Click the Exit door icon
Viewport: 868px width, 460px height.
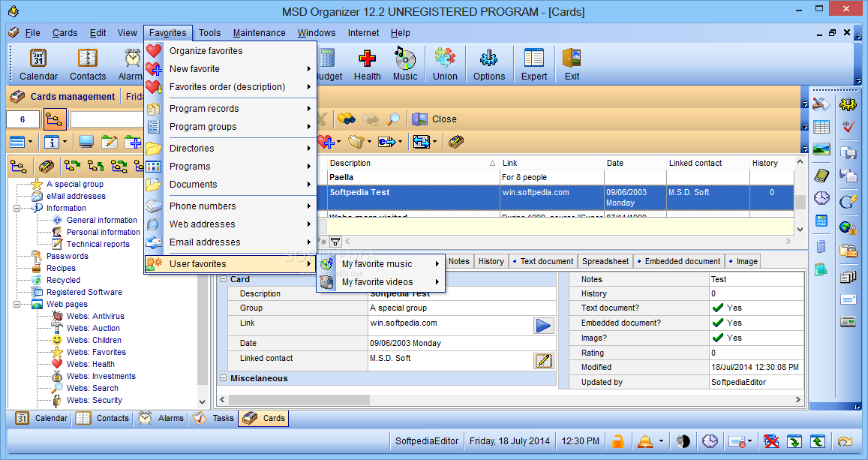[x=572, y=65]
